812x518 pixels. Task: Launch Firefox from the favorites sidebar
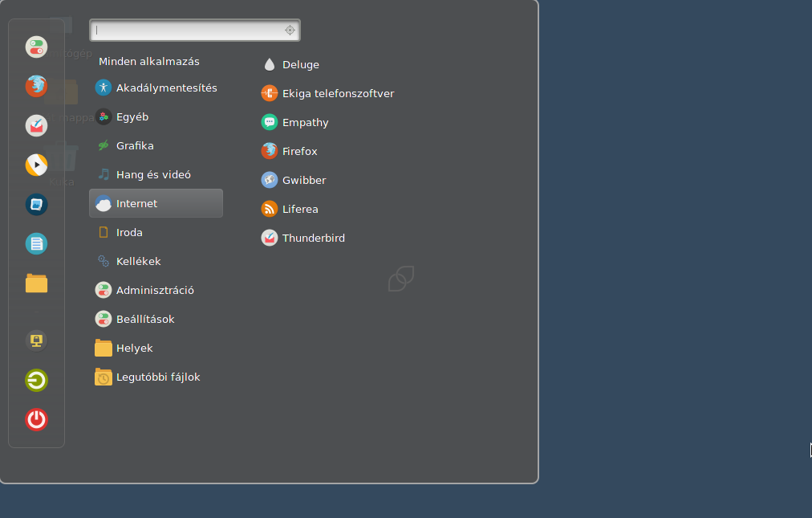click(36, 86)
